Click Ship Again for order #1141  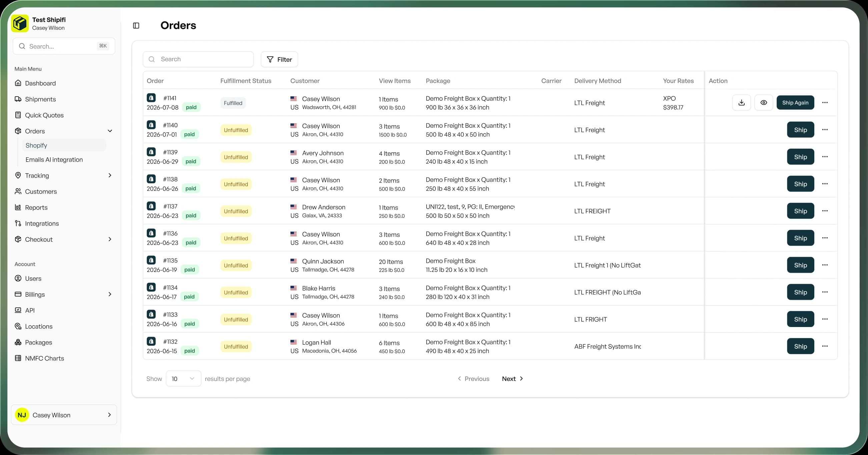coord(795,103)
